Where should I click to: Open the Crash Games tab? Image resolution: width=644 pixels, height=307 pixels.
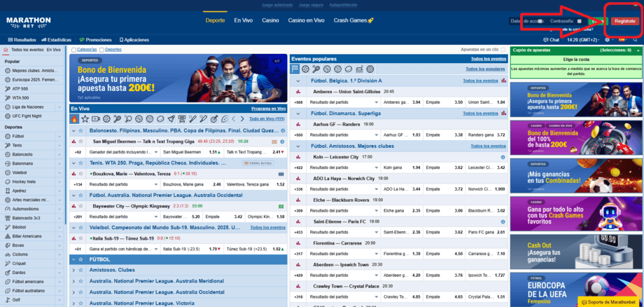point(353,20)
